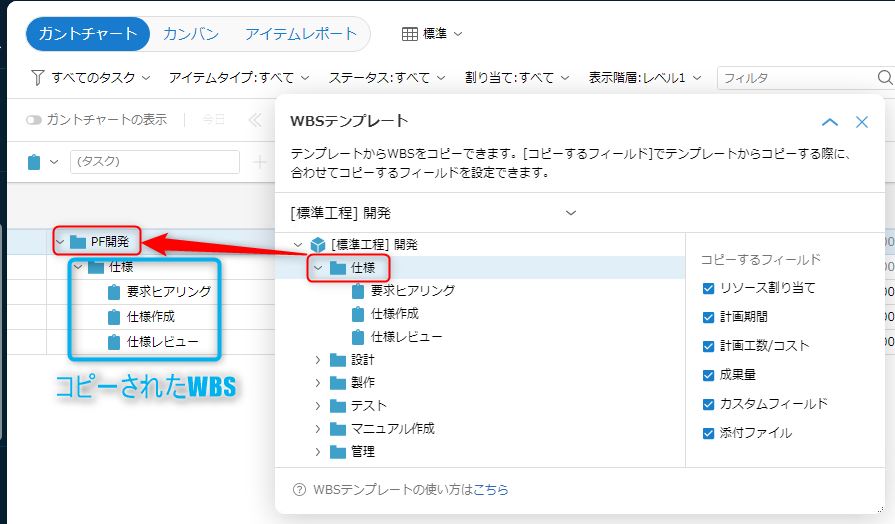The image size is (895, 524).
Task: Open the ステータス:すべて dropdown
Action: (x=386, y=78)
